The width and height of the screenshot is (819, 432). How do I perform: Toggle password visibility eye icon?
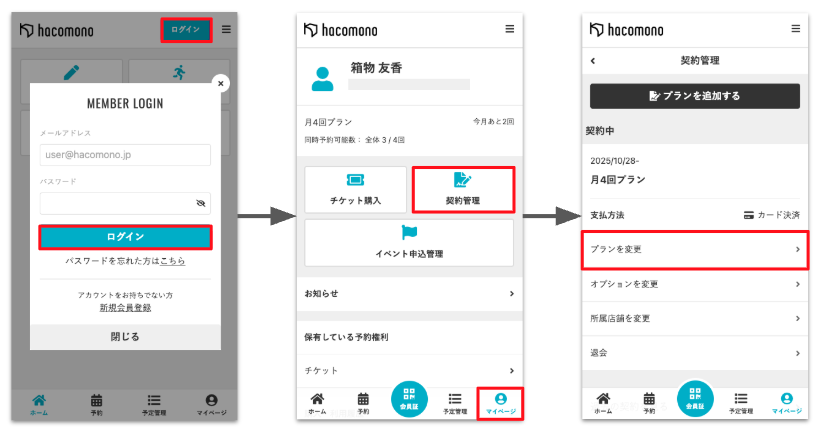pos(200,203)
